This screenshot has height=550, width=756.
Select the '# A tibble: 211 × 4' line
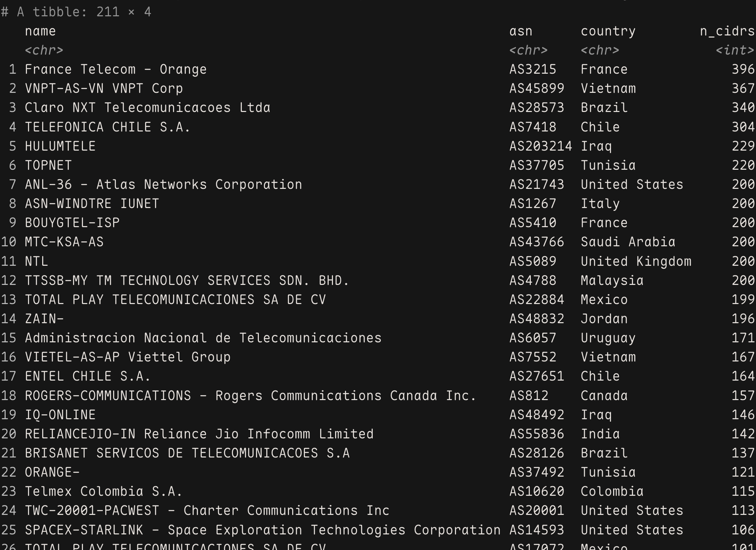(76, 12)
